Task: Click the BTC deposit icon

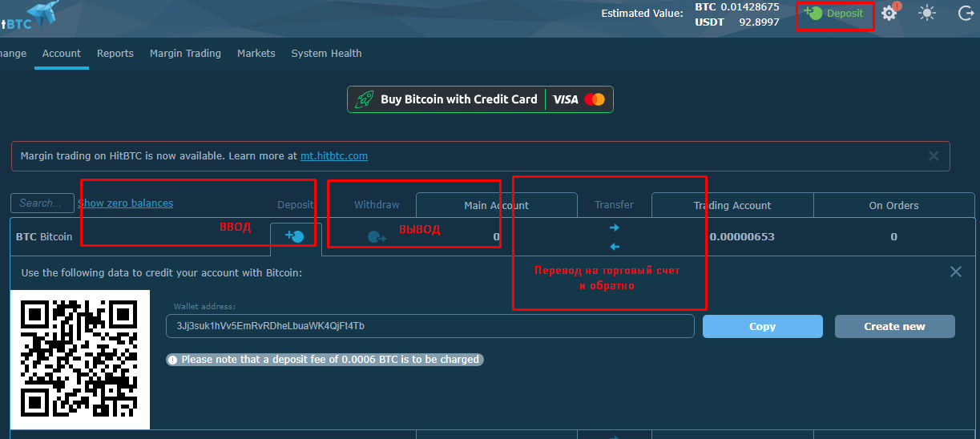Action: (295, 236)
